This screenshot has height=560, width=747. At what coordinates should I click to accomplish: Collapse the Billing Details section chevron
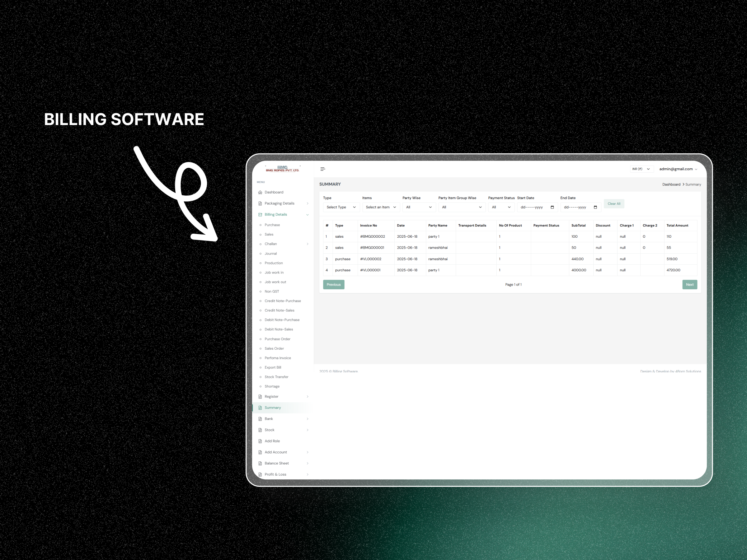(x=307, y=215)
